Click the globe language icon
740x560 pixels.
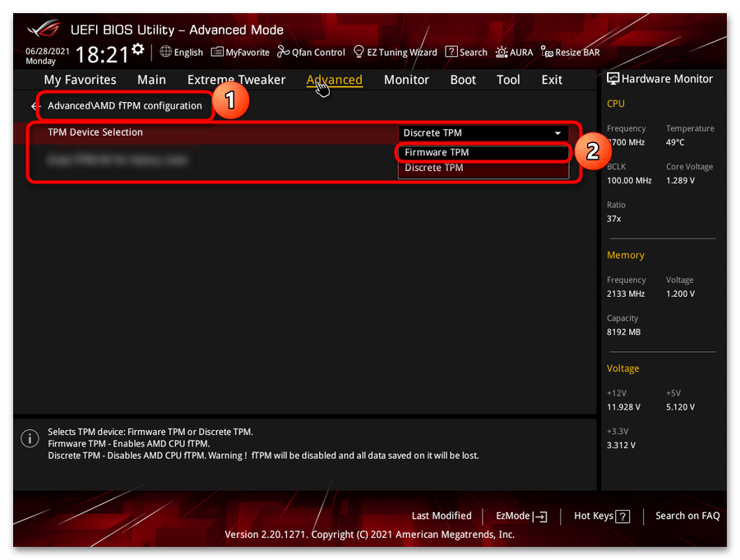pyautogui.click(x=165, y=52)
